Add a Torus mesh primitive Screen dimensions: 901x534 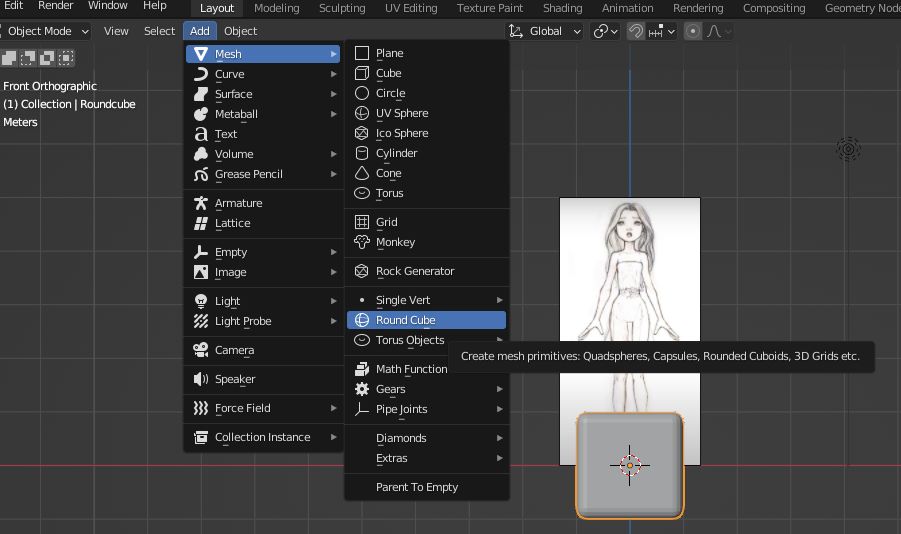389,193
